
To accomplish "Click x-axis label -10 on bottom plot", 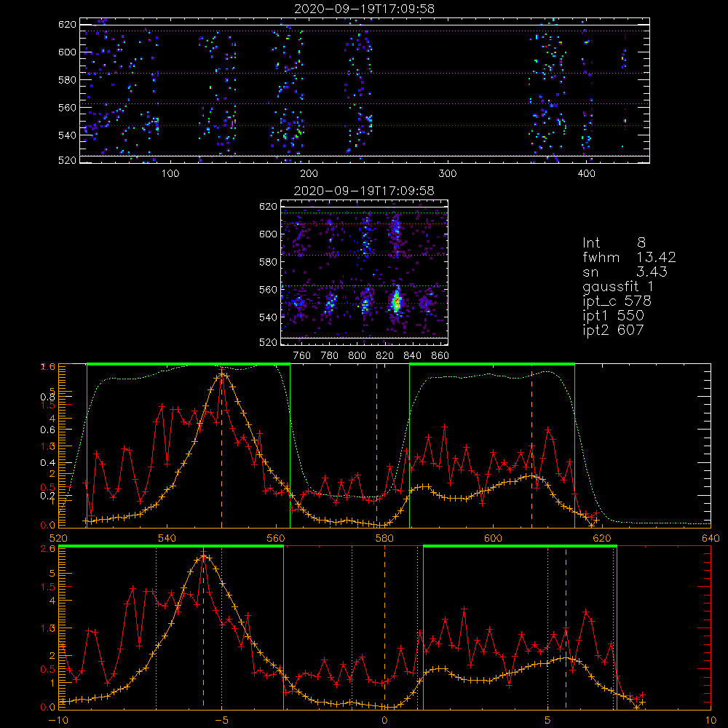I will (x=58, y=720).
